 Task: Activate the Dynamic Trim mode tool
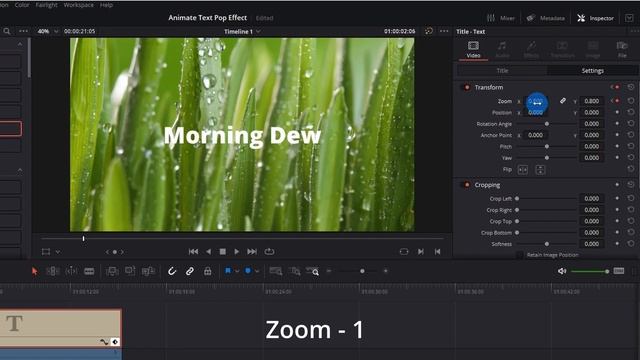click(71, 271)
